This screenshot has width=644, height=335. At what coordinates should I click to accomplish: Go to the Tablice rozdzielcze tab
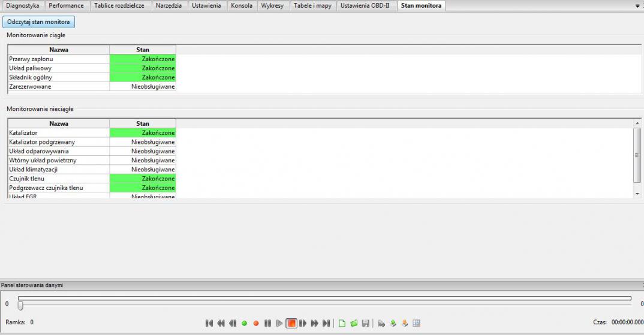[119, 6]
